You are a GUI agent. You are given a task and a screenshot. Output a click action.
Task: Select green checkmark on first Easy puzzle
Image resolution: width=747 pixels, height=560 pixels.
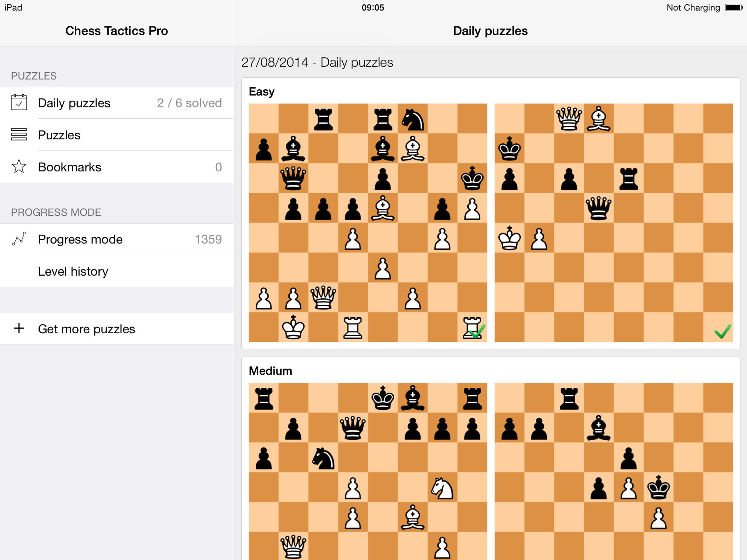(477, 331)
